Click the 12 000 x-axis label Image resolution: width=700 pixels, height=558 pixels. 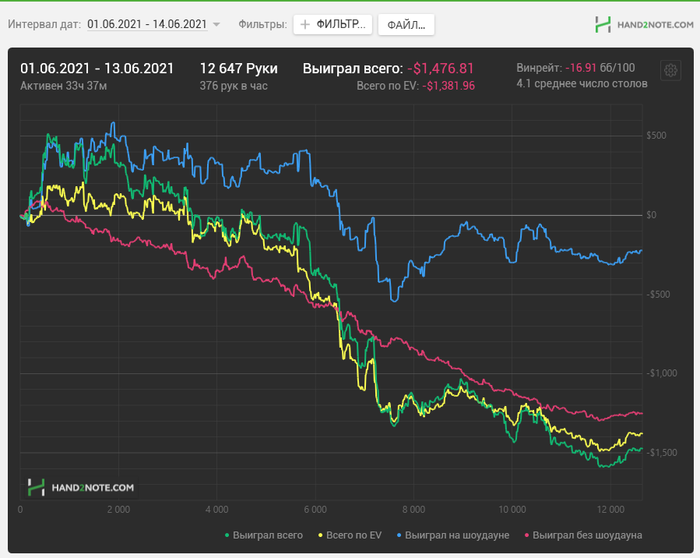[x=610, y=509]
